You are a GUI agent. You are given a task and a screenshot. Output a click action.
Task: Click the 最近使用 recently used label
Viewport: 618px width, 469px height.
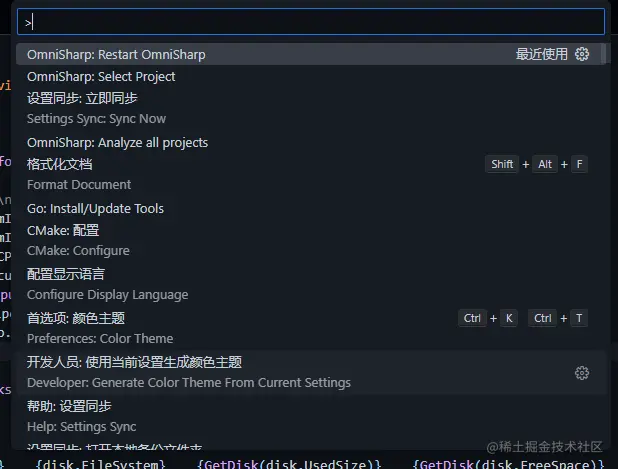pos(542,54)
